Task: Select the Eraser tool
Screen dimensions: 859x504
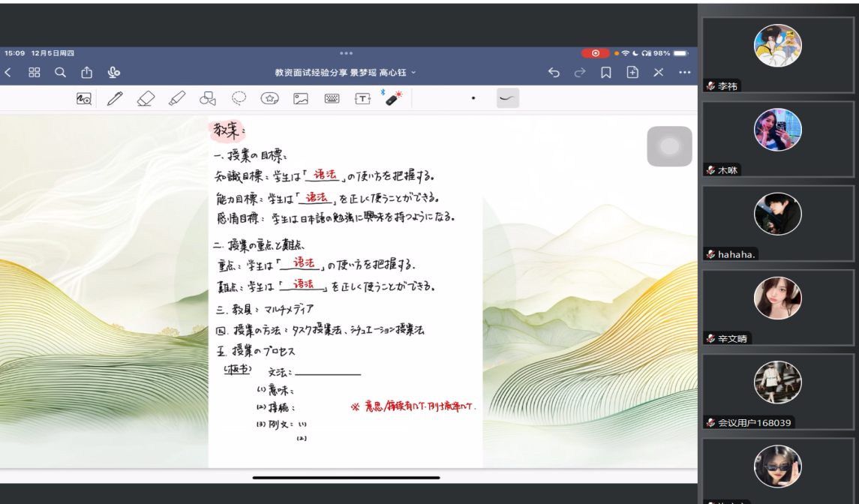Action: point(146,98)
